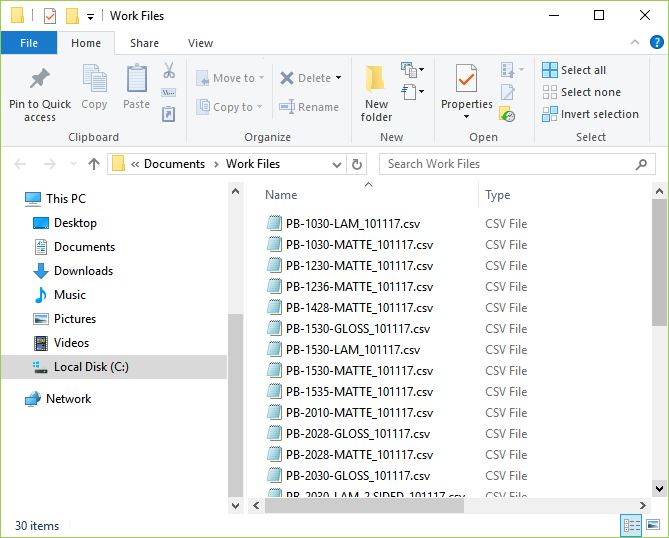Click the vertical scrollbar in file list
This screenshot has width=669, height=538.
coord(659,262)
